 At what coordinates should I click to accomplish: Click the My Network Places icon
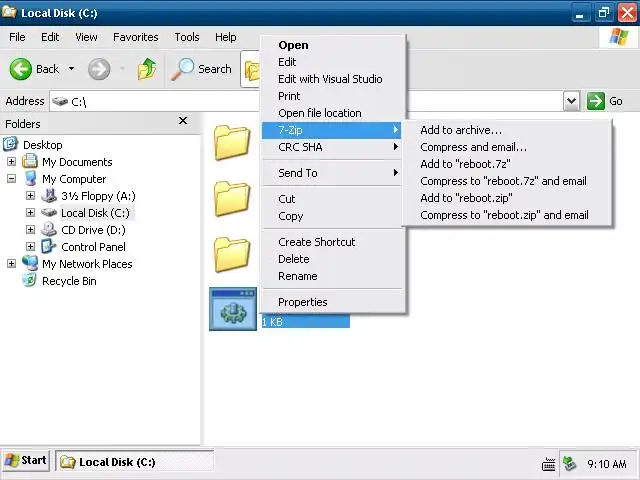click(x=30, y=263)
